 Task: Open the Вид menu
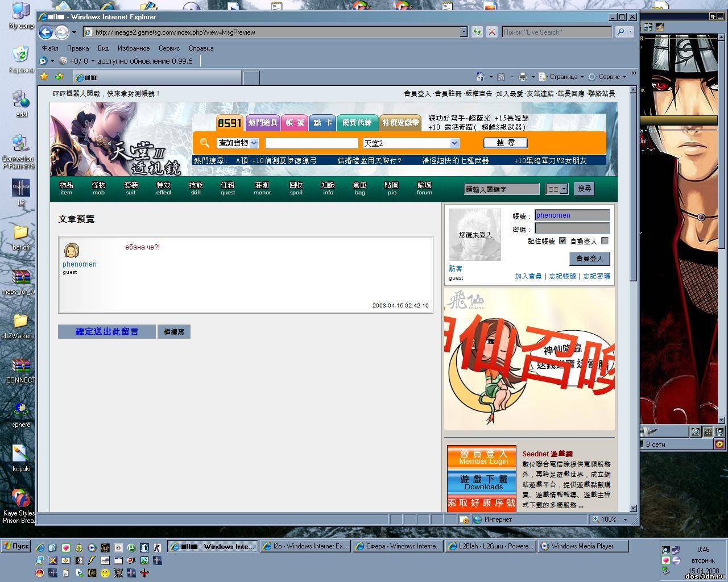click(103, 48)
